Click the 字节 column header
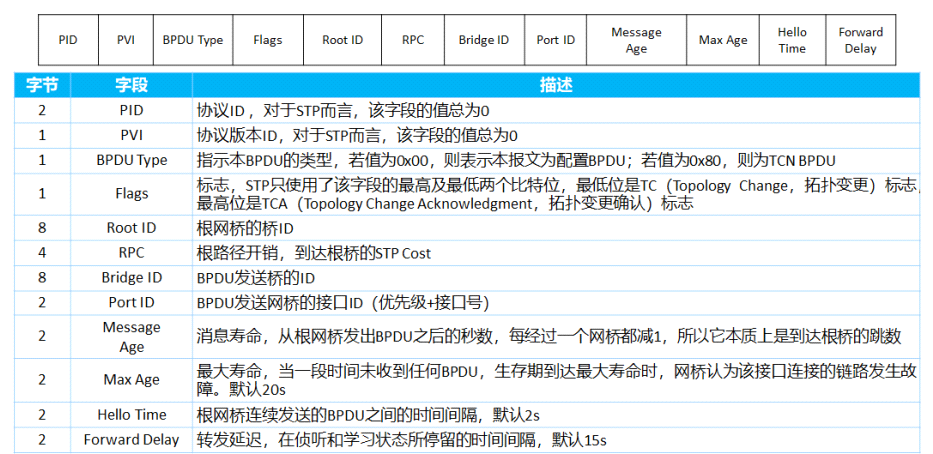The image size is (933, 454). (x=42, y=86)
